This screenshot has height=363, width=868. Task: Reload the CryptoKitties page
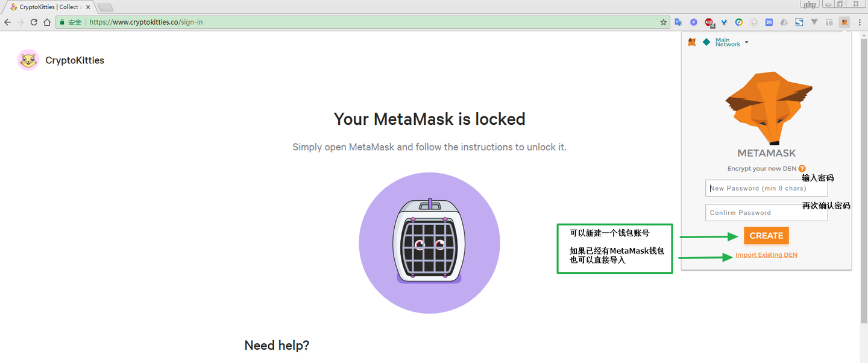pos(34,22)
